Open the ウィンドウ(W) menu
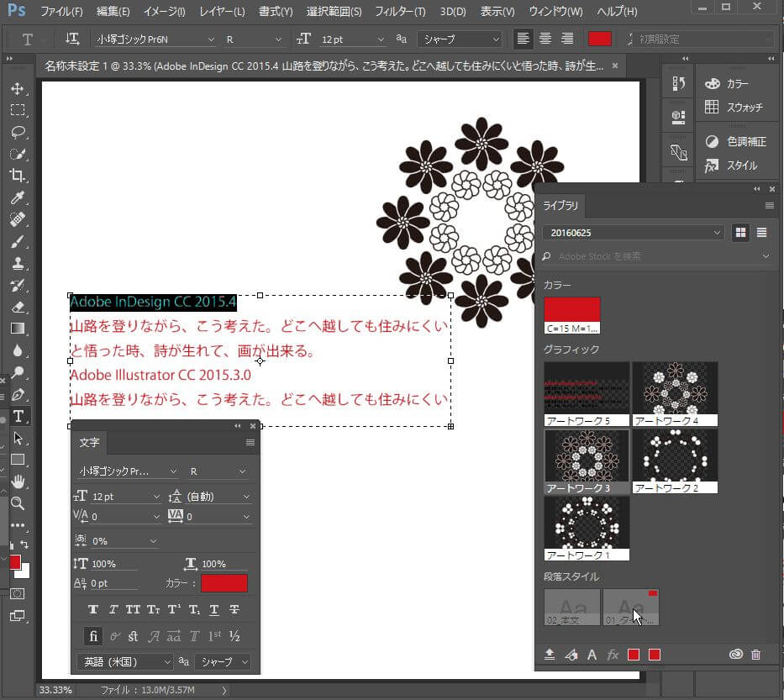This screenshot has width=784, height=700. point(556,12)
